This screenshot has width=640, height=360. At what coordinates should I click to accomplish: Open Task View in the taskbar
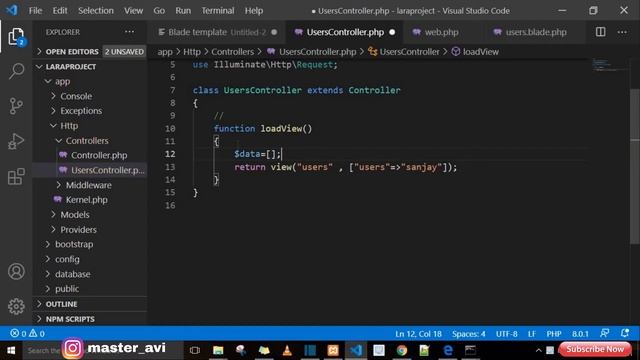coord(195,350)
